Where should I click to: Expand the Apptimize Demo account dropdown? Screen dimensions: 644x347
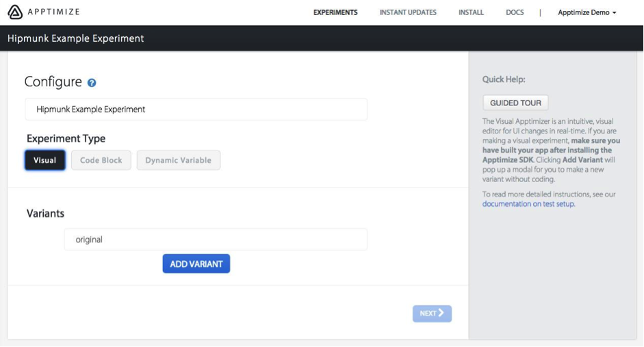[x=587, y=12]
